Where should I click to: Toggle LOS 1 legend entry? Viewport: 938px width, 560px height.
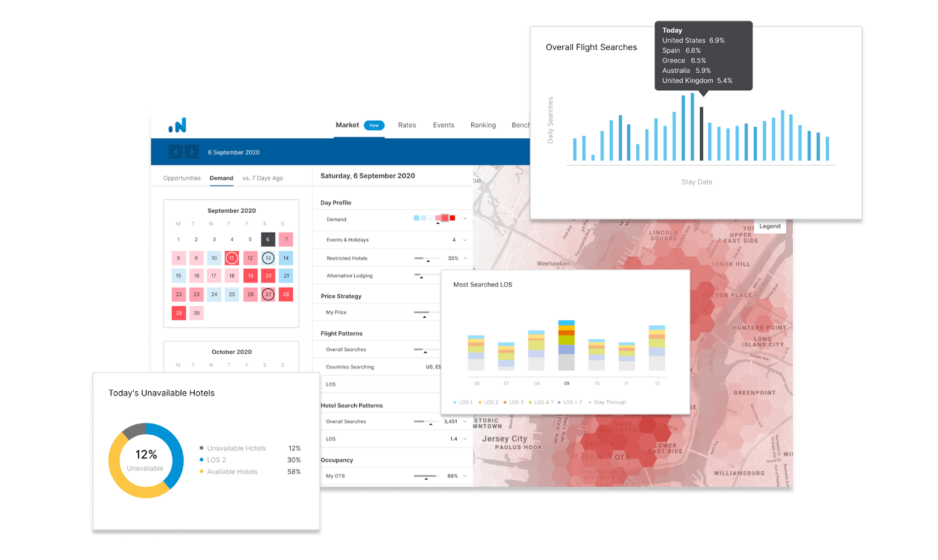463,402
